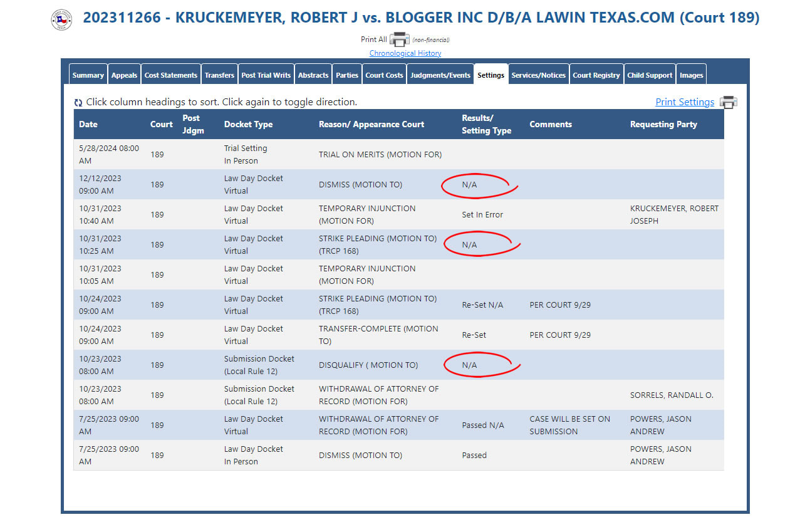Click the refresh sort arrows icon

[x=78, y=102]
